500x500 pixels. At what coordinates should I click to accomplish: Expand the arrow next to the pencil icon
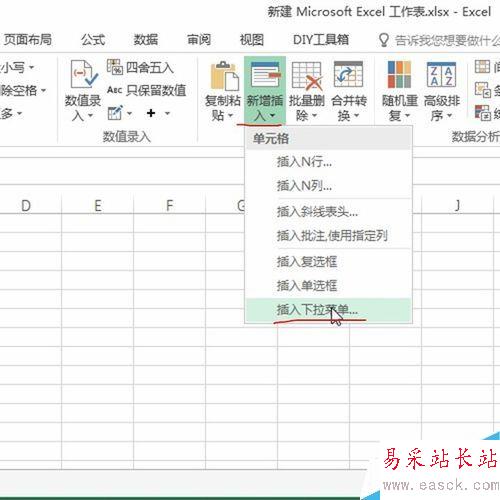129,114
